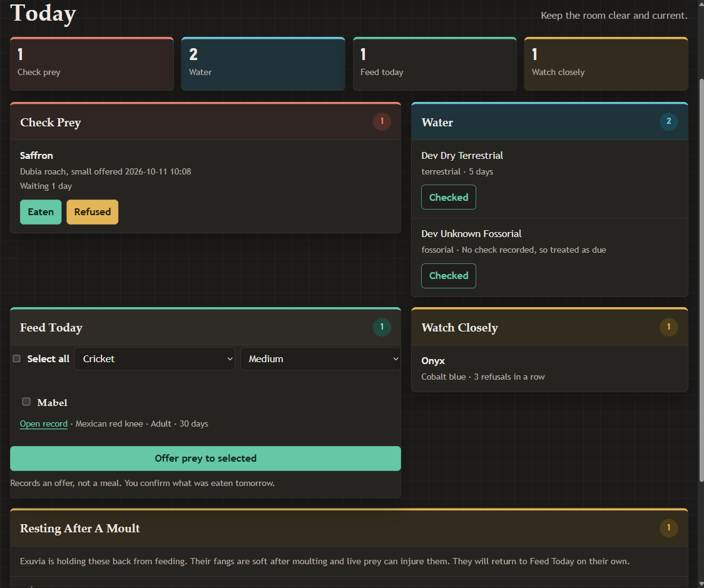Click the Exuvia holding back explanation text

tap(325, 561)
